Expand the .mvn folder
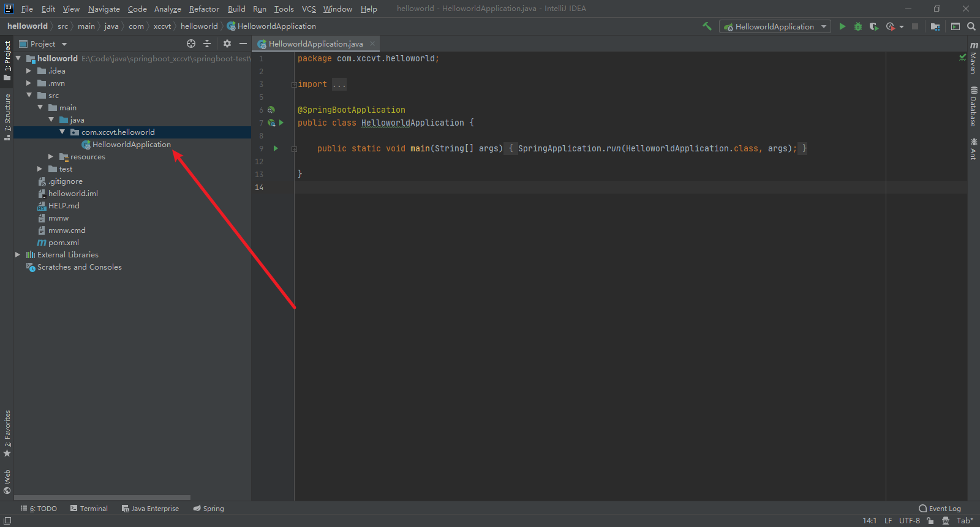The width and height of the screenshot is (980, 527). (29, 83)
